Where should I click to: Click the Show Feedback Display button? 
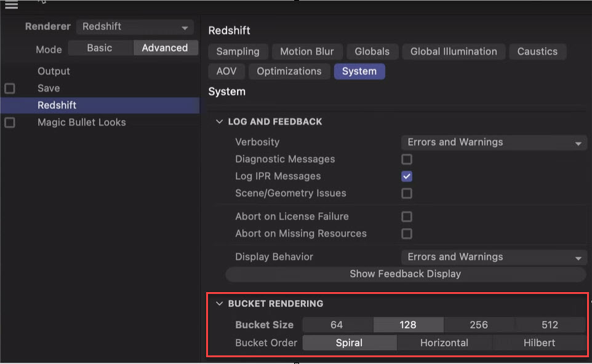(x=406, y=274)
